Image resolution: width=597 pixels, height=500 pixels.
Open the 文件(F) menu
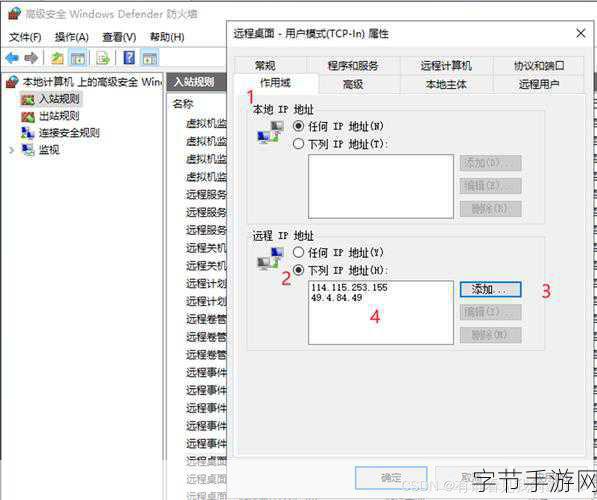click(x=25, y=37)
